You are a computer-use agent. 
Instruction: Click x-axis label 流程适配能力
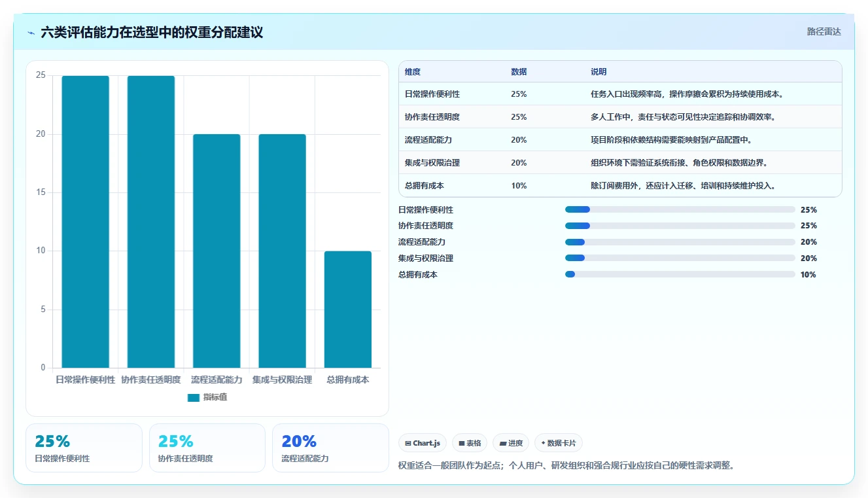pos(217,380)
